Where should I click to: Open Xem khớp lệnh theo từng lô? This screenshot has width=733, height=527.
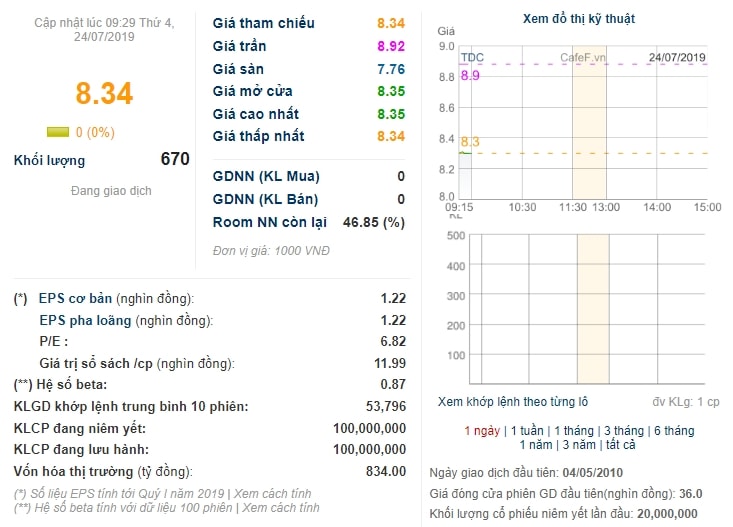point(513,402)
